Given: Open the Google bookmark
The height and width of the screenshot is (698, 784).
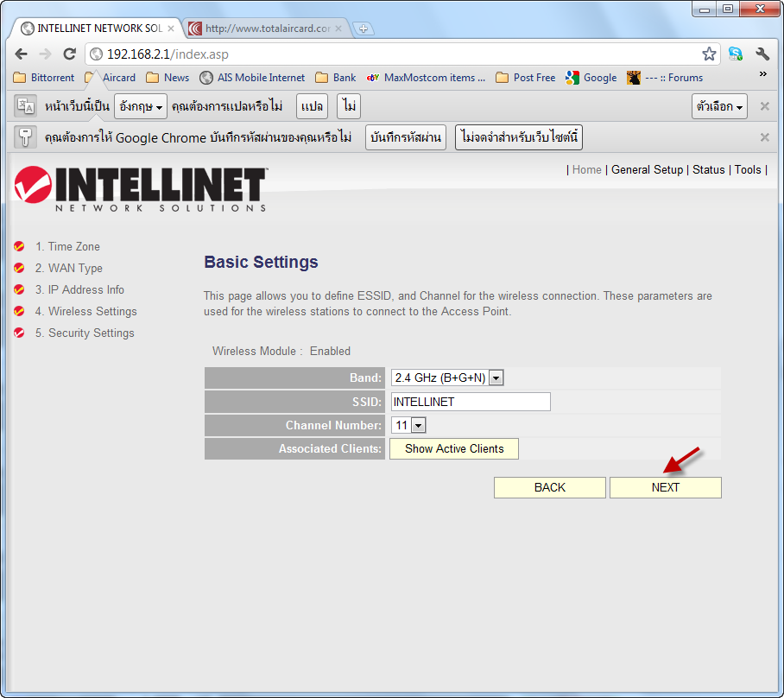Looking at the screenshot, I should 591,78.
